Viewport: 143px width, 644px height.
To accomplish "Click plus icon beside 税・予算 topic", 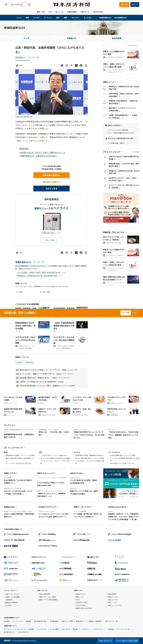I will [41, 292].
